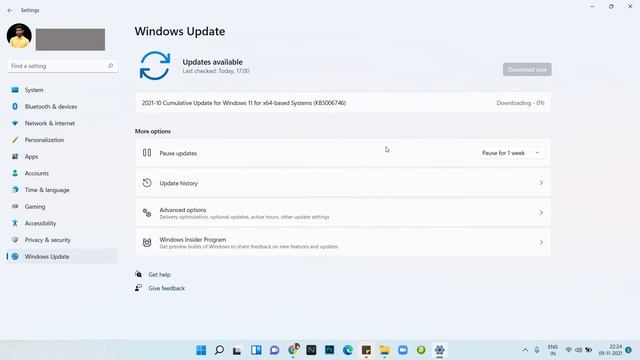Select Windows Update in the sidebar
The image size is (640, 360).
62,257
